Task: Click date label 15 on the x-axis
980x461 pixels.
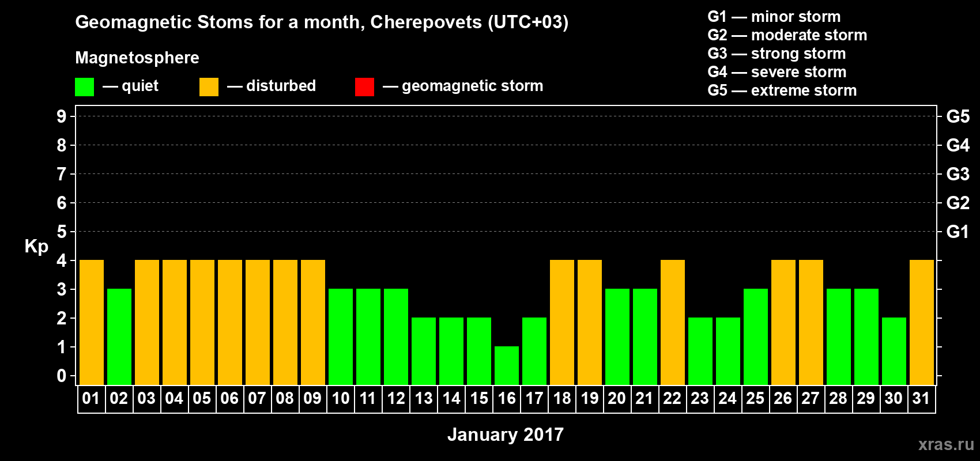Action: tap(479, 399)
